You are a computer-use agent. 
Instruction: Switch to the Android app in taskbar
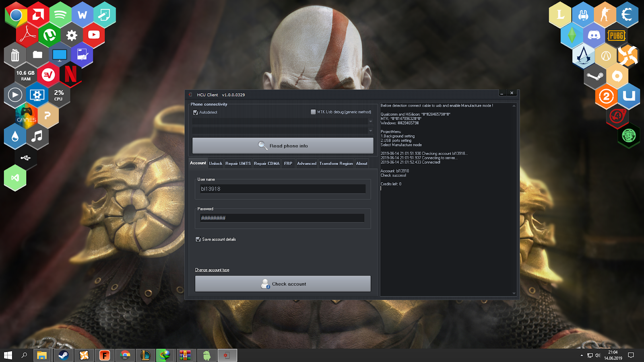(x=206, y=355)
